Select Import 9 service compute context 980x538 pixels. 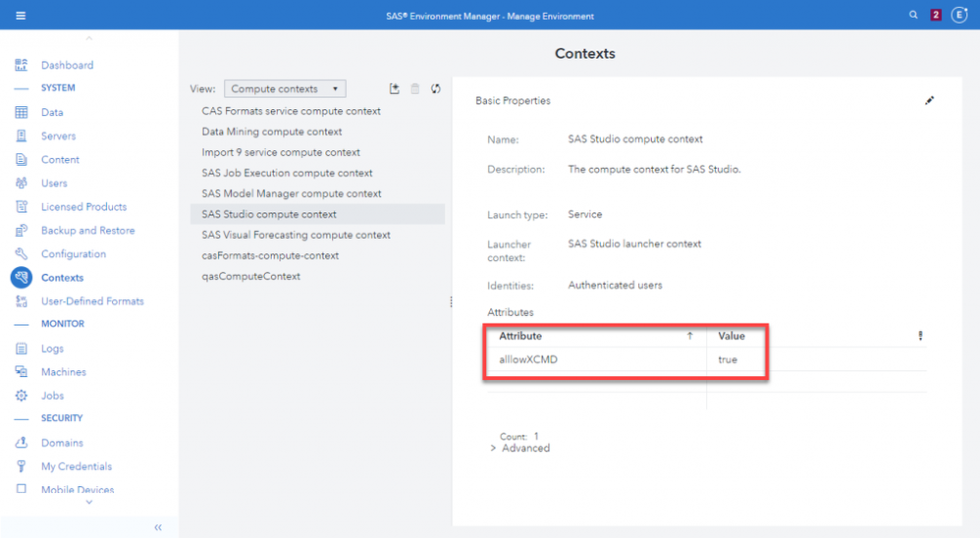[x=317, y=152]
